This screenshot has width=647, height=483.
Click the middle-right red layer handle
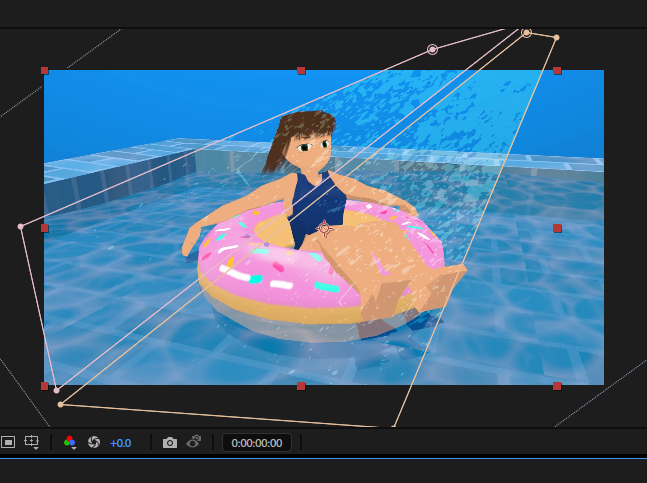click(x=557, y=228)
